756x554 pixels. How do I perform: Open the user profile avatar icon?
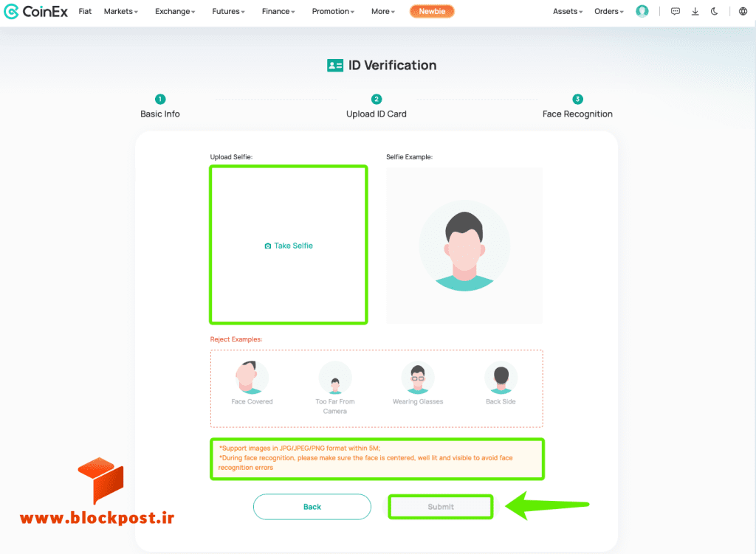pyautogui.click(x=642, y=11)
